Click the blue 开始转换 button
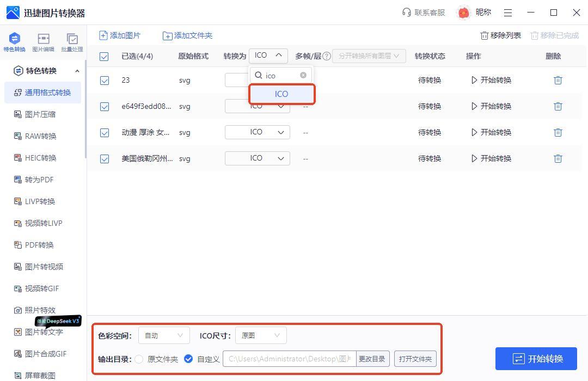 coord(536,359)
